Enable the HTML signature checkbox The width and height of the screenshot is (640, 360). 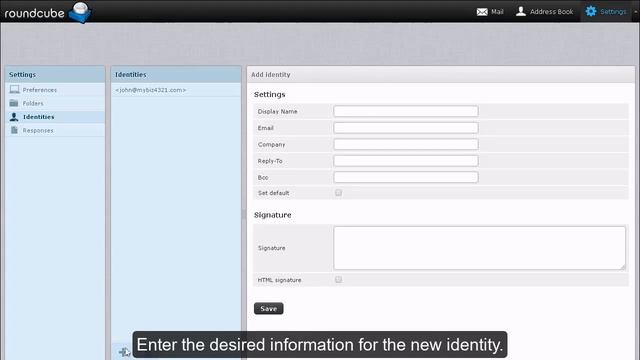click(x=338, y=280)
